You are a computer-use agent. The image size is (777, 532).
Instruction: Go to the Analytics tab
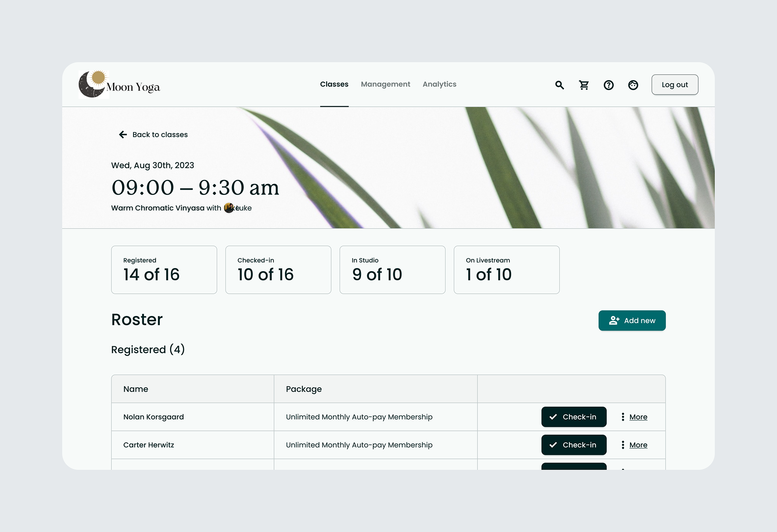[439, 84]
